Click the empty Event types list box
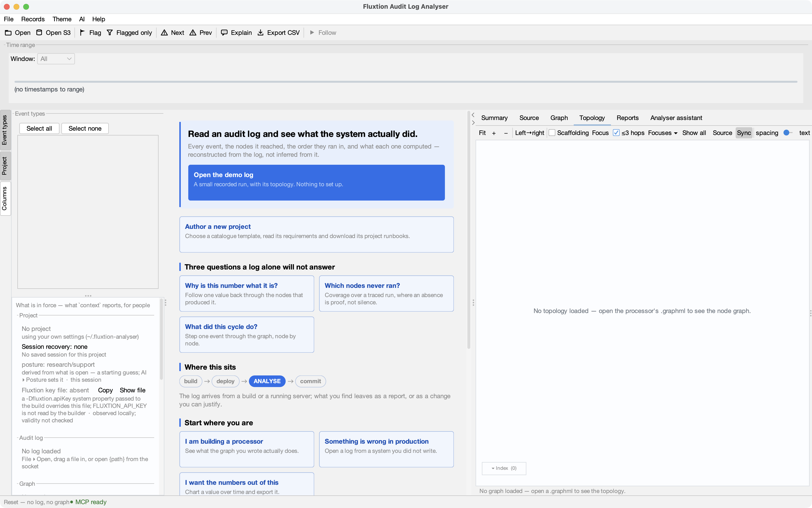The height and width of the screenshot is (508, 812). point(88,212)
